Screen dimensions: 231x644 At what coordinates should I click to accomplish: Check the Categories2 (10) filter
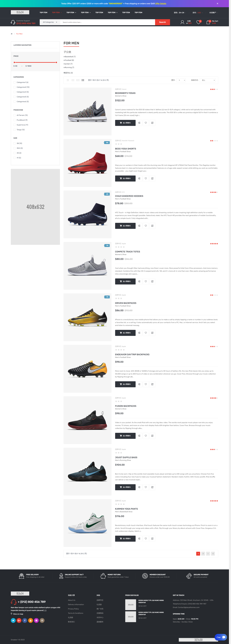pyautogui.click(x=15, y=87)
